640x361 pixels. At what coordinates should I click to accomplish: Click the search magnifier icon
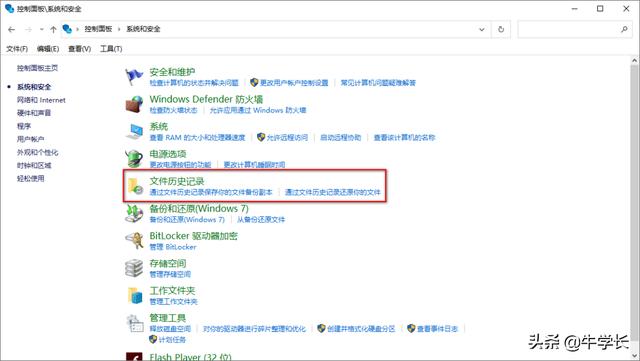[x=624, y=29]
